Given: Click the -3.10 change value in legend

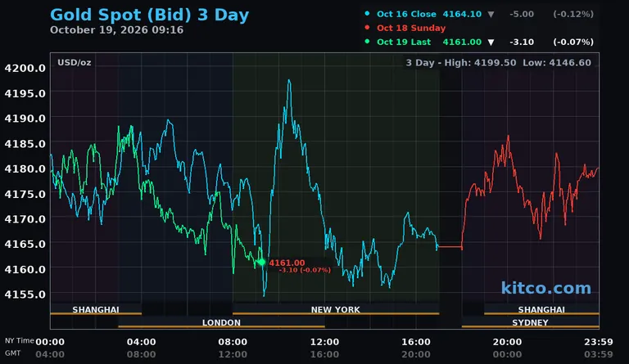Looking at the screenshot, I should tap(522, 42).
